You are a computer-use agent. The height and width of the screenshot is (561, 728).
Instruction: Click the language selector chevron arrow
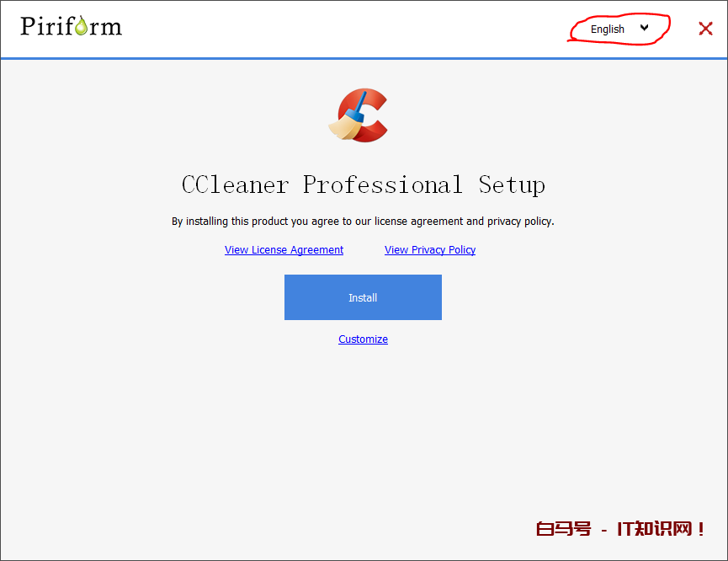[645, 28]
